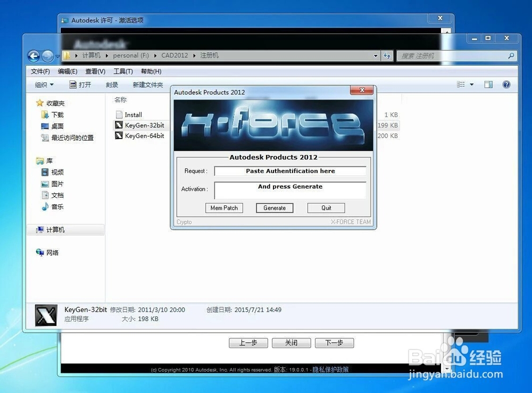Select 视频 library in sidebar
This screenshot has width=532, height=393.
(57, 172)
